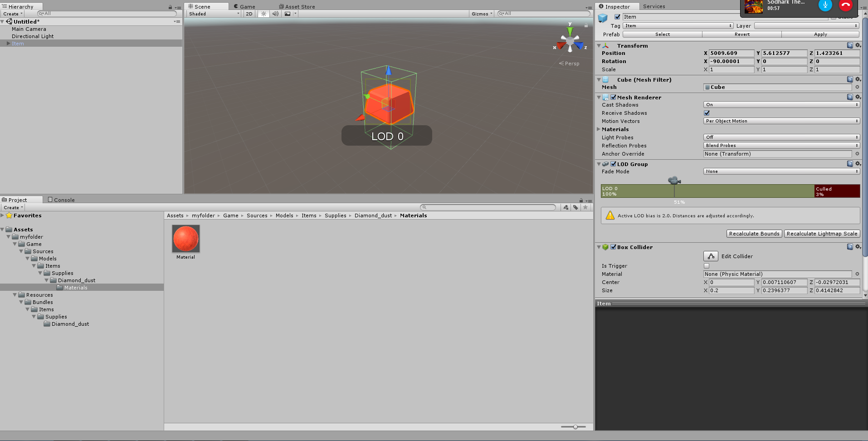The width and height of the screenshot is (868, 441).
Task: Open the Transform component gear menu
Action: tap(858, 45)
